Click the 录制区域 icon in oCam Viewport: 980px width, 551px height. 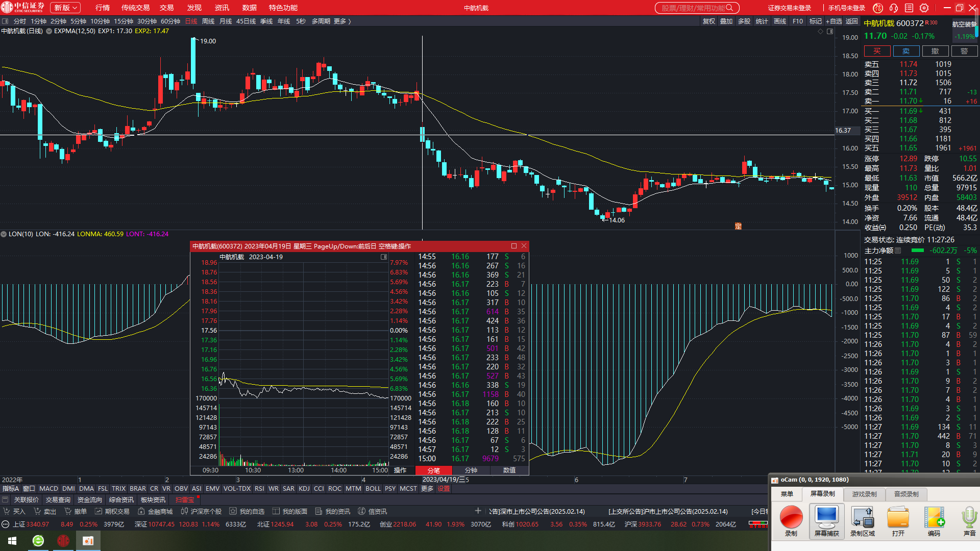pyautogui.click(x=863, y=518)
